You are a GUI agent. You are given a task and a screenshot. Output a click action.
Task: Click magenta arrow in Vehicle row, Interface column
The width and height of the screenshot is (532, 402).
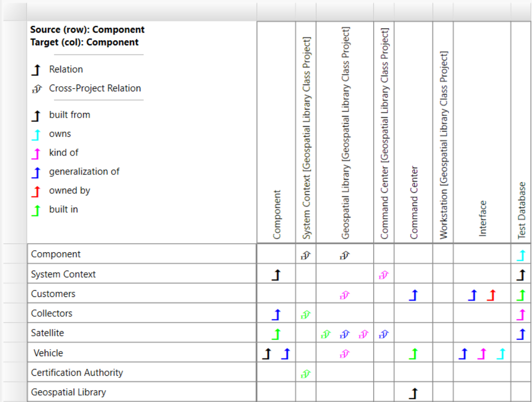pos(482,354)
